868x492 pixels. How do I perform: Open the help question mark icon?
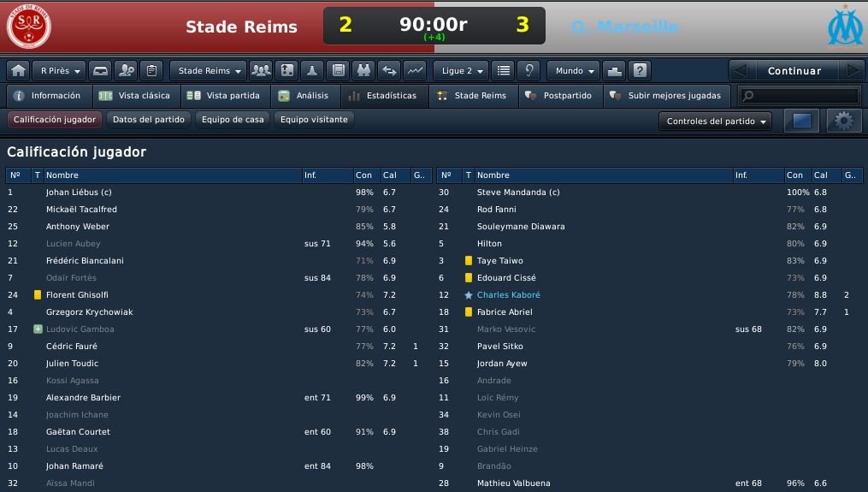coord(640,71)
